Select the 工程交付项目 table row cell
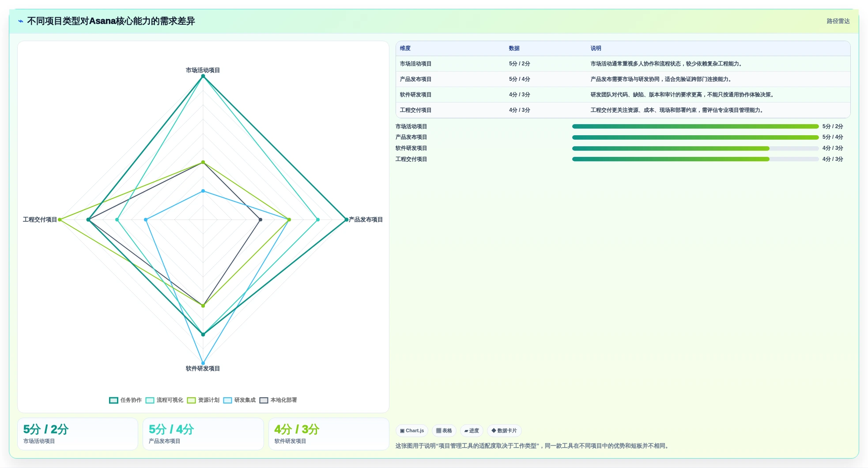Screen dimensions: 868x468 pyautogui.click(x=415, y=110)
